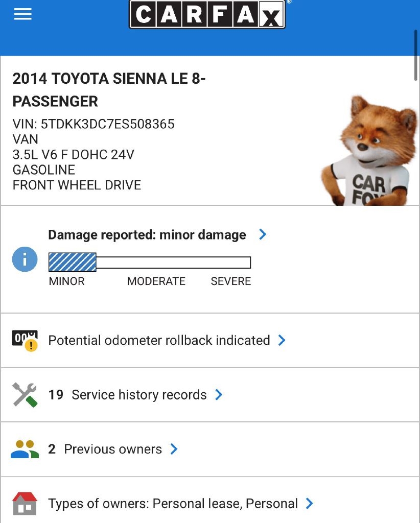The width and height of the screenshot is (420, 523).
Task: Click the page scrollbar
Action: point(416,55)
